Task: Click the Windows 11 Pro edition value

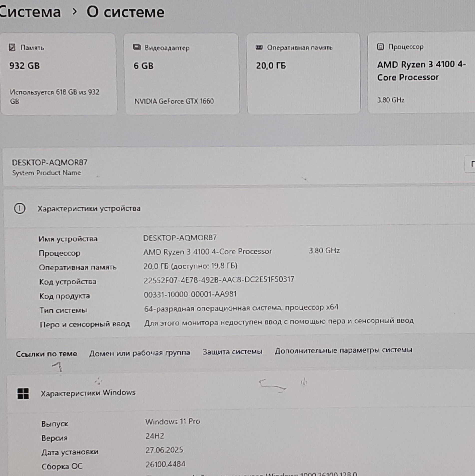Action: 173,421
